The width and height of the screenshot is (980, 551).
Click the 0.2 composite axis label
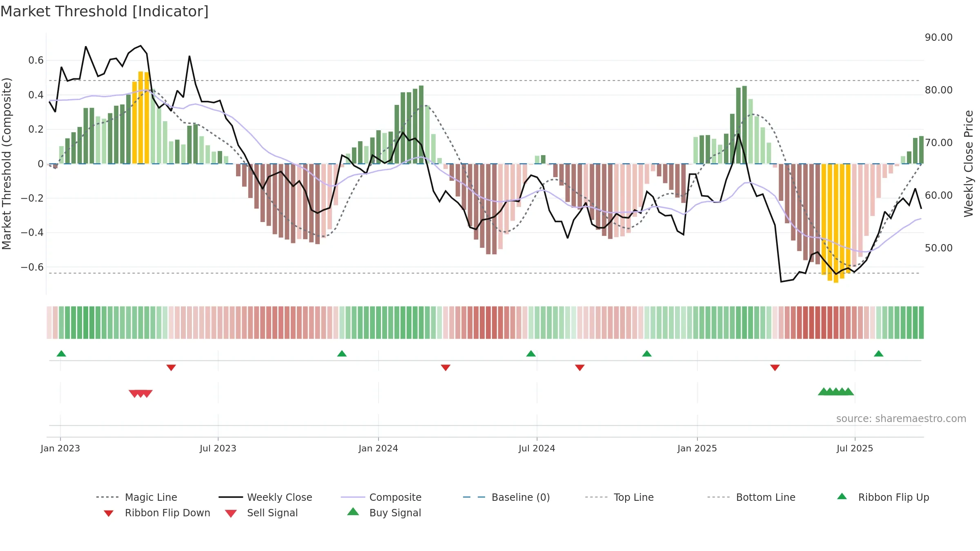(36, 129)
